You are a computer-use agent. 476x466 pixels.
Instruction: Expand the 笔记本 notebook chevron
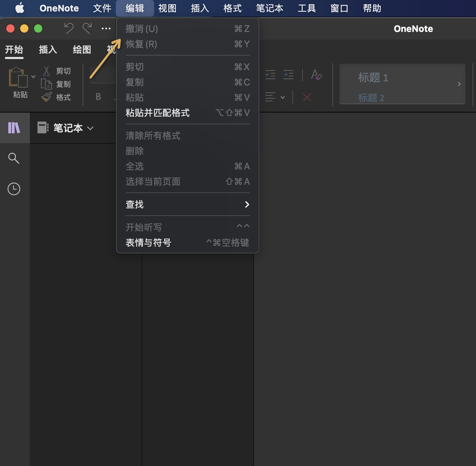(x=90, y=128)
